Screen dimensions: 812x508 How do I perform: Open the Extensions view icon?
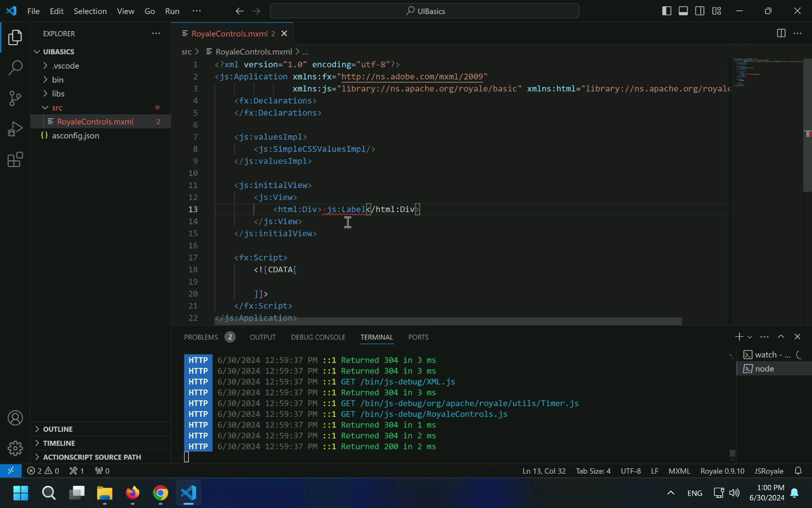click(15, 159)
